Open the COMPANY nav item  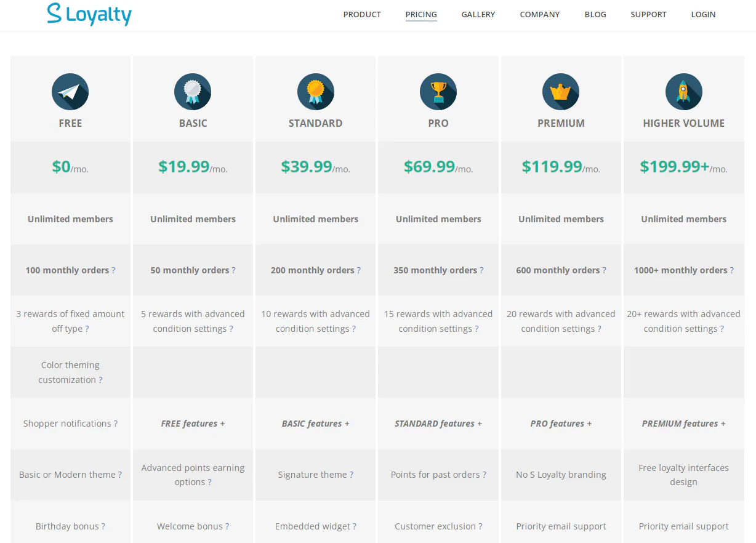click(x=540, y=14)
